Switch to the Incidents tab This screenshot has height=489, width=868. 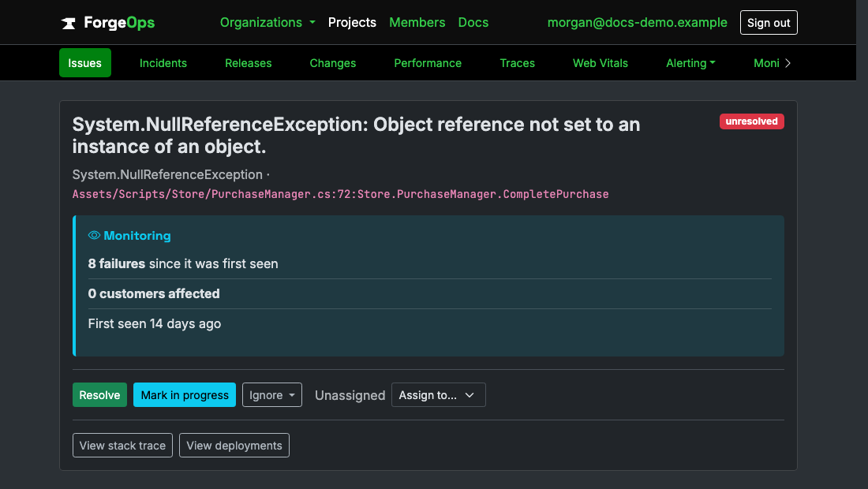click(163, 63)
